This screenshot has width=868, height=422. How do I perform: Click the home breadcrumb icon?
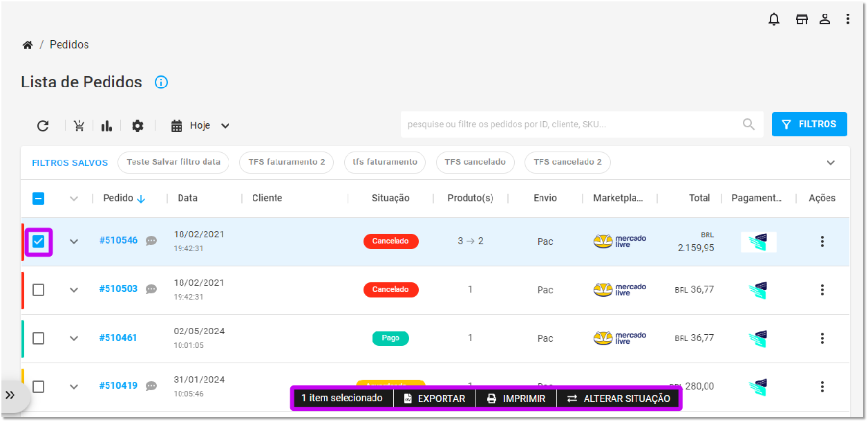coord(27,44)
